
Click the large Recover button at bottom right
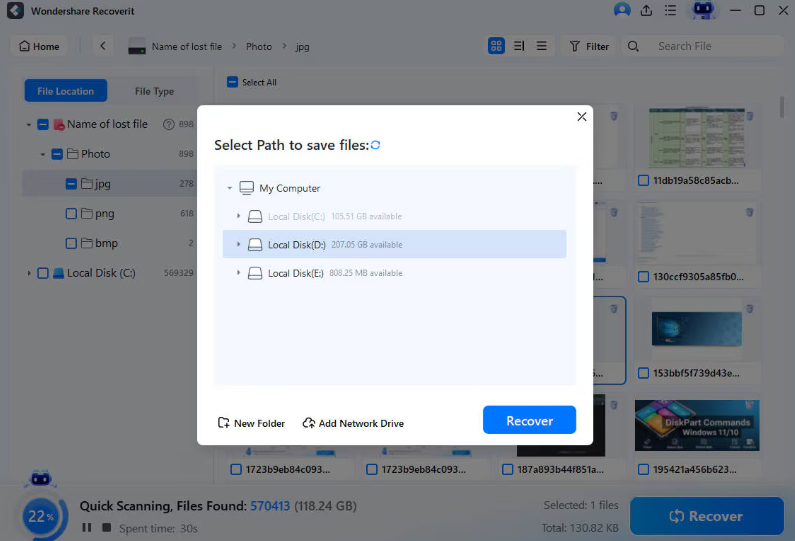pyautogui.click(x=707, y=516)
